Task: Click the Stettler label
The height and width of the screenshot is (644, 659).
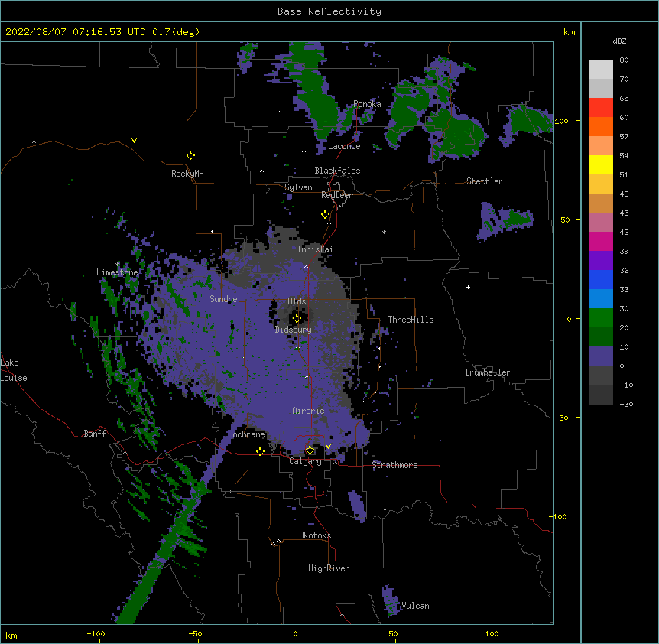Action: point(485,181)
